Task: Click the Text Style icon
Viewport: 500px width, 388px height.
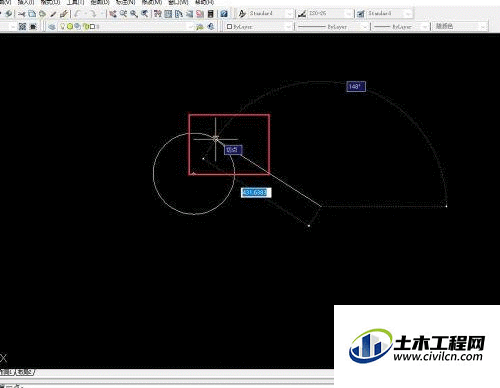Action: tap(242, 14)
